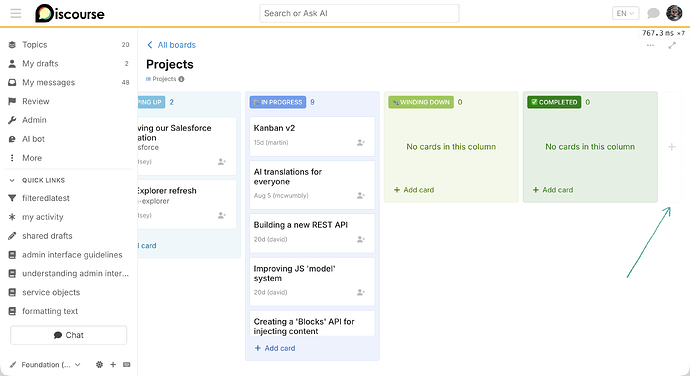Open the Explorer refresh card
The width and height of the screenshot is (690, 376).
[x=167, y=191]
